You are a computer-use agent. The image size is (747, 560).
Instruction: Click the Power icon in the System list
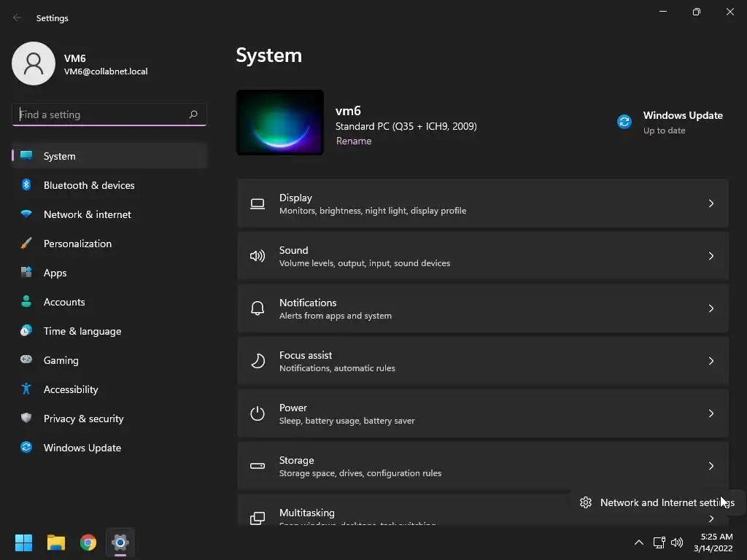tap(258, 413)
